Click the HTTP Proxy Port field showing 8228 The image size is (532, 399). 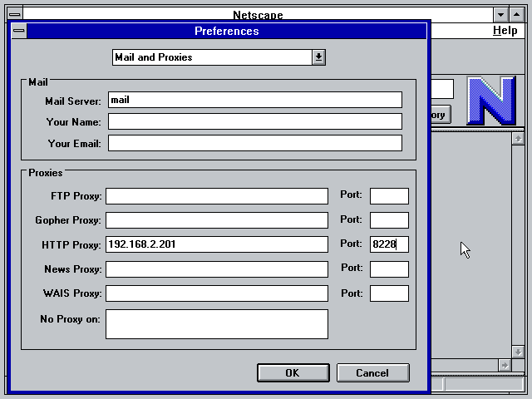[389, 244]
